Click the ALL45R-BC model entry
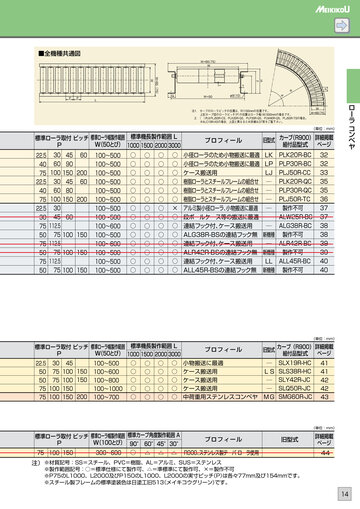This screenshot has height=509, width=360. (x=295, y=261)
